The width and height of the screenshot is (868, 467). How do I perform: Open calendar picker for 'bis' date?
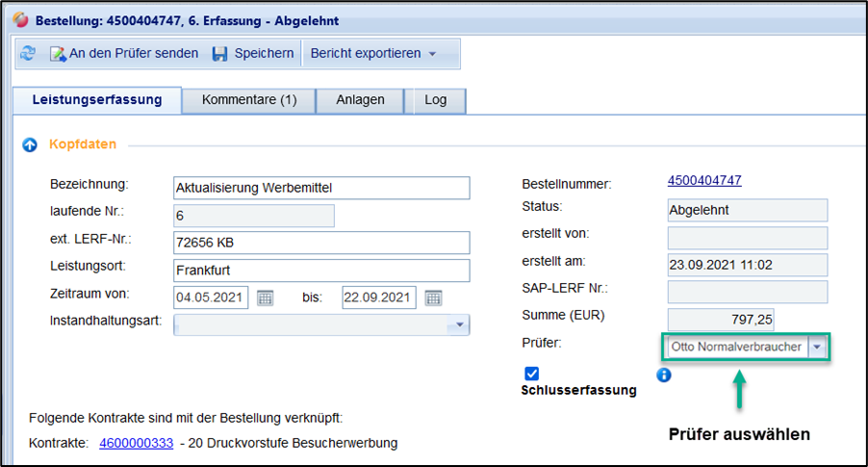[433, 298]
